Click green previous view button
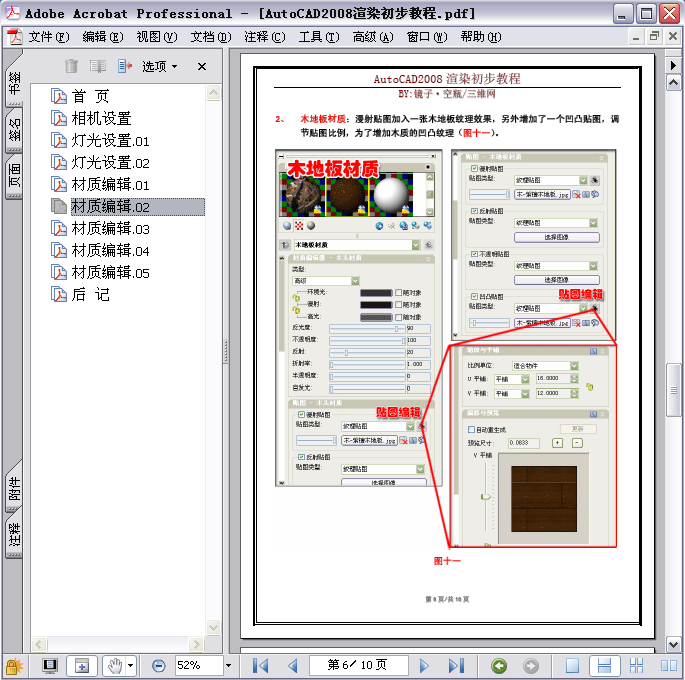 pos(499,666)
